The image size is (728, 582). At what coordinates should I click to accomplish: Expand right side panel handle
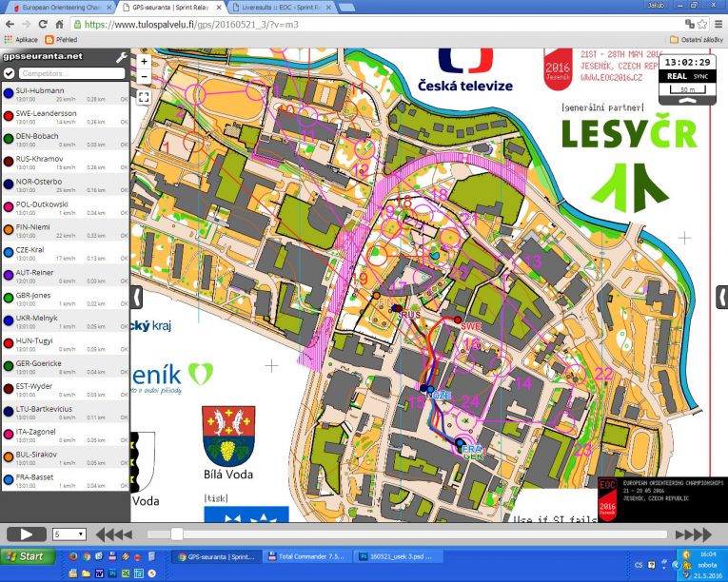[x=722, y=297]
